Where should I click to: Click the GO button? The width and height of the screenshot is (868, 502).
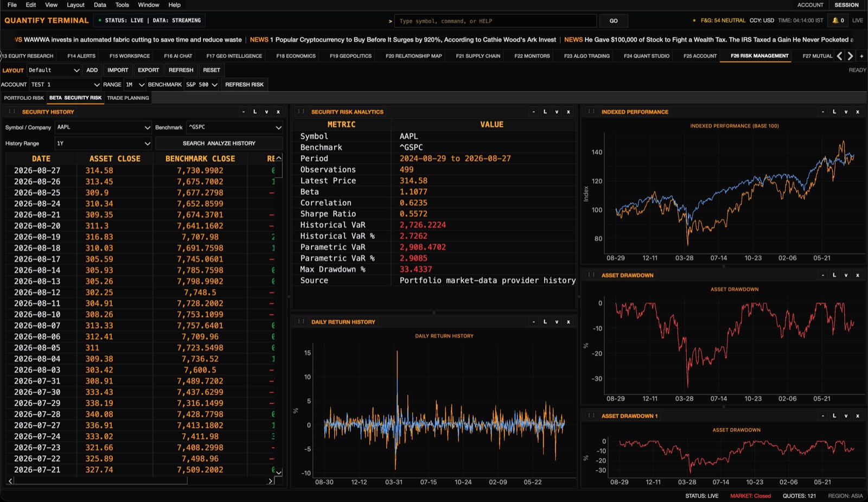click(614, 21)
